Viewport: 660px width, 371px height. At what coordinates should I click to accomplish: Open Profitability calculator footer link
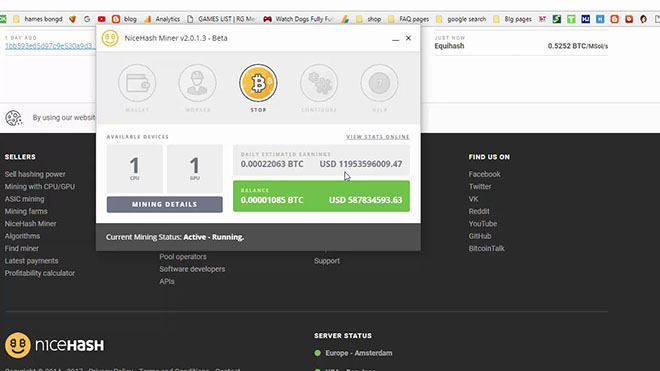40,273
